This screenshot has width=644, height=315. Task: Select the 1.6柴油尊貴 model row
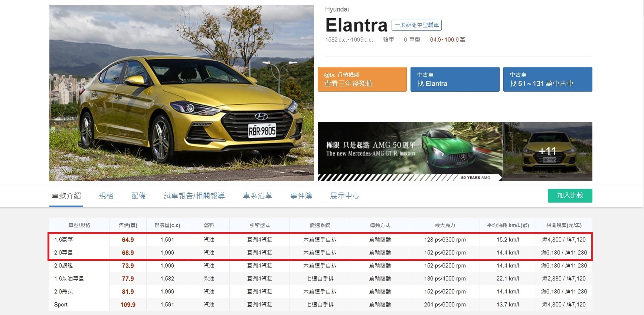pos(320,279)
